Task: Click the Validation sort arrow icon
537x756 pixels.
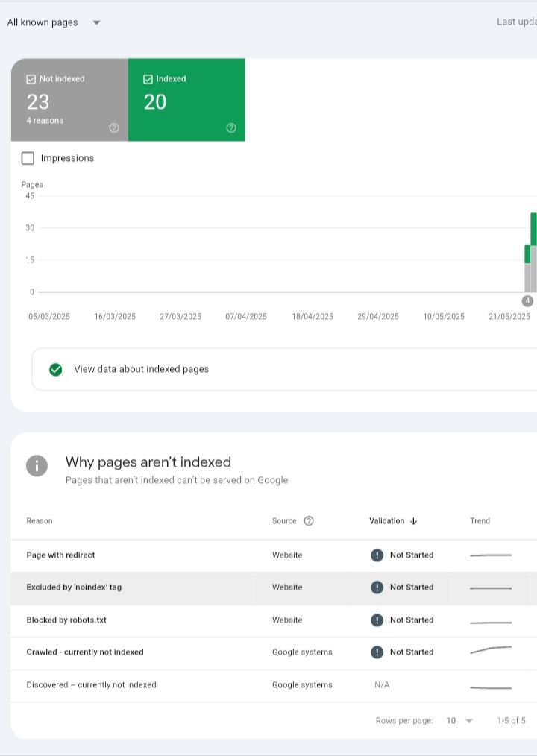Action: (413, 521)
